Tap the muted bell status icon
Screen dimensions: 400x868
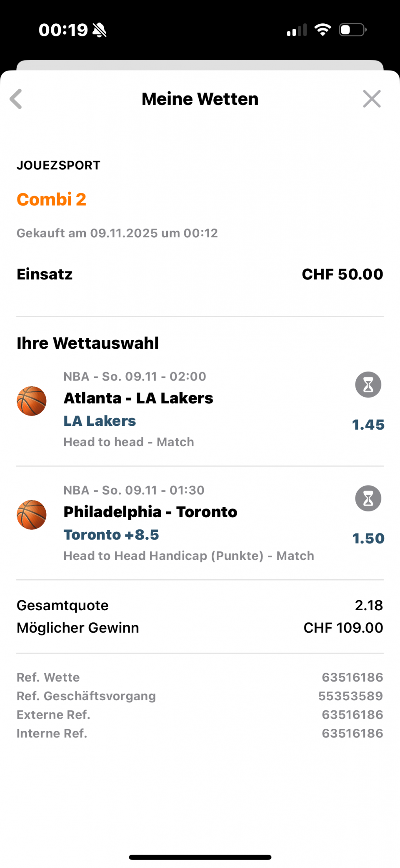pyautogui.click(x=100, y=30)
